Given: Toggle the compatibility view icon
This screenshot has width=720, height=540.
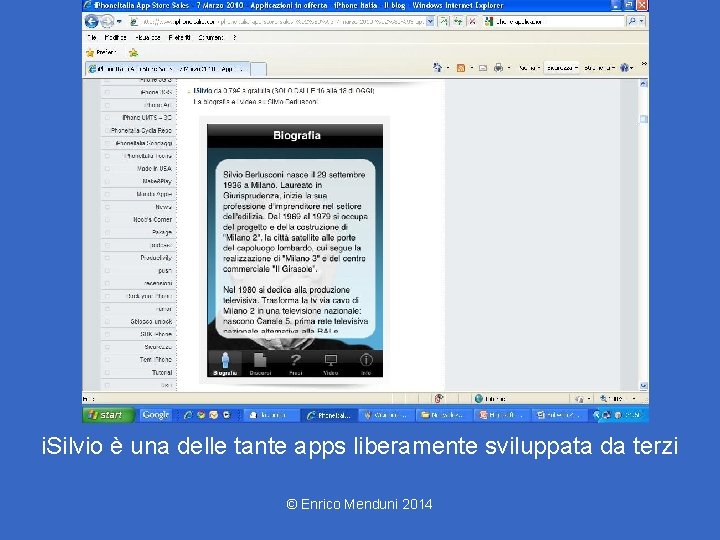Looking at the screenshot, I should click(444, 22).
